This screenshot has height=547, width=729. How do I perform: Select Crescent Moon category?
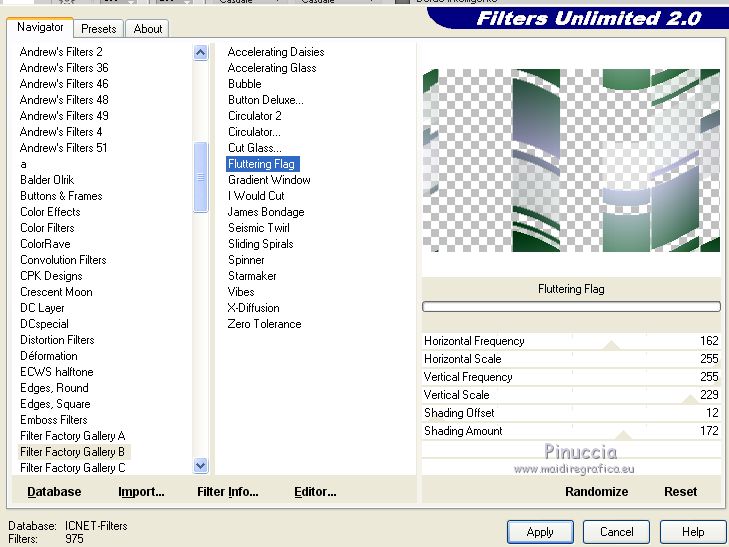click(56, 292)
